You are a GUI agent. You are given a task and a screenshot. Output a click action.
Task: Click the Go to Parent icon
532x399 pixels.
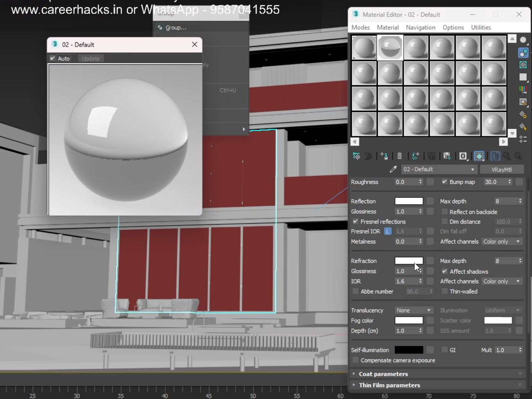click(507, 156)
